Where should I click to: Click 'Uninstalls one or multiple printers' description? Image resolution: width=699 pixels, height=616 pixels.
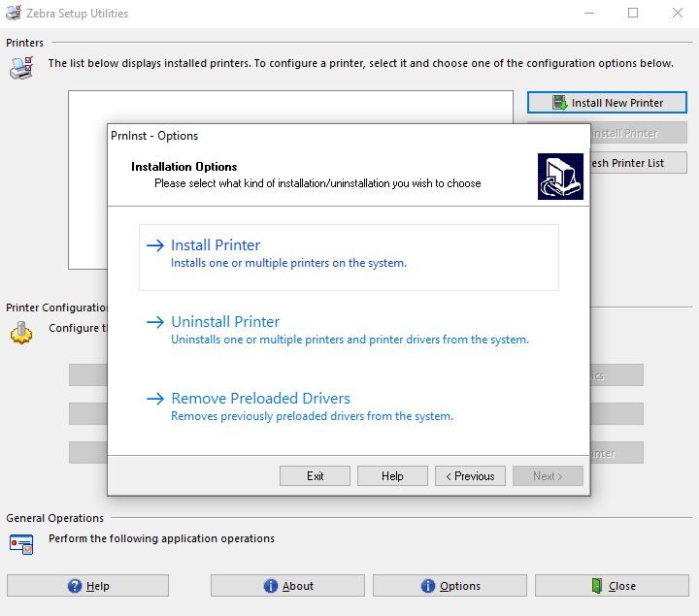349,340
